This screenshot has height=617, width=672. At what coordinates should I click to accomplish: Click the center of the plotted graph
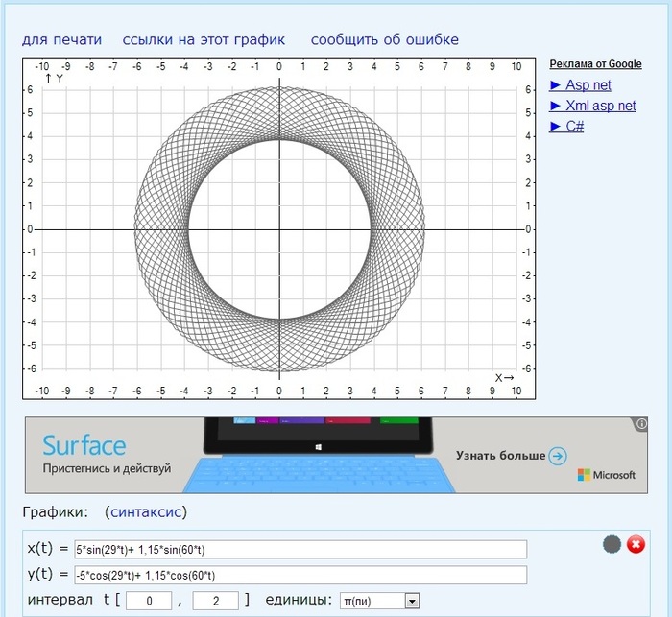[279, 229]
